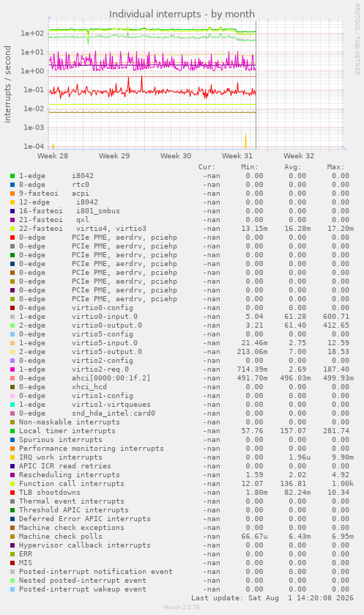Screen dimensions: 364x615
Task: Click the Week 28 axis label
Action: coord(53,155)
